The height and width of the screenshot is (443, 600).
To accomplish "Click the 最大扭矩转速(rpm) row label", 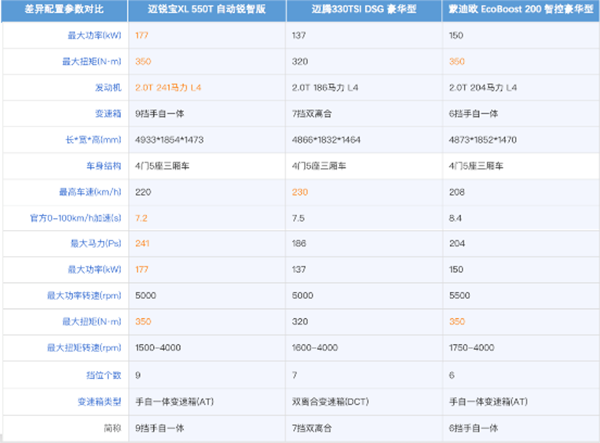I will coord(84,347).
